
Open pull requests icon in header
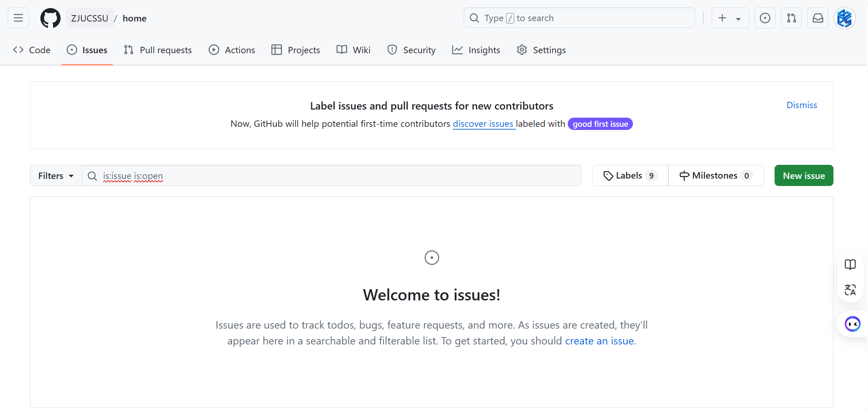791,18
